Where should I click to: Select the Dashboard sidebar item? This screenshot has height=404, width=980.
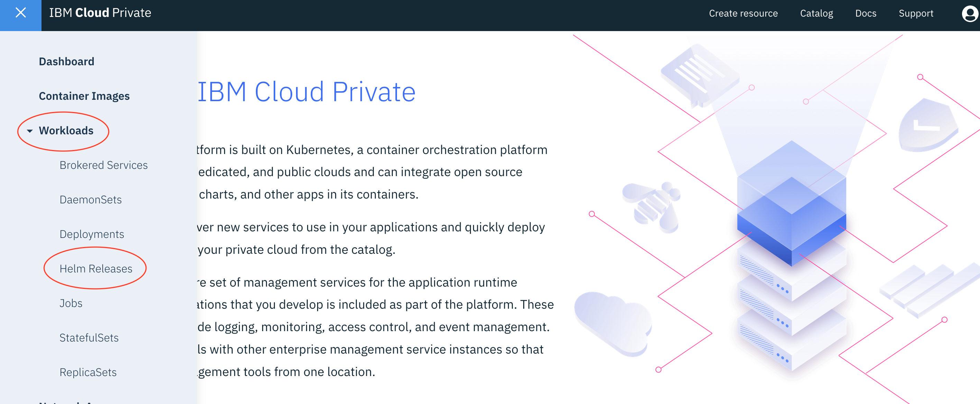coord(66,60)
